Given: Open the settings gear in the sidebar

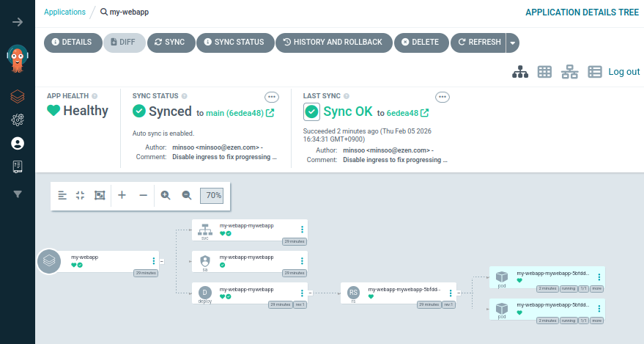Looking at the screenshot, I should coord(18,120).
